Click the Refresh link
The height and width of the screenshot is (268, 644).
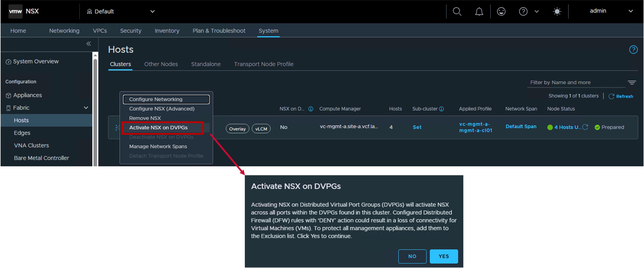tap(624, 96)
